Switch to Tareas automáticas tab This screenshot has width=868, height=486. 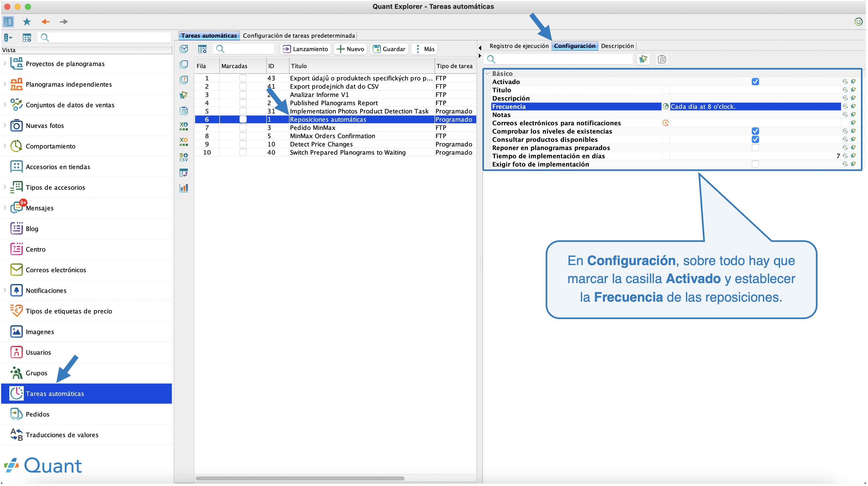(209, 36)
